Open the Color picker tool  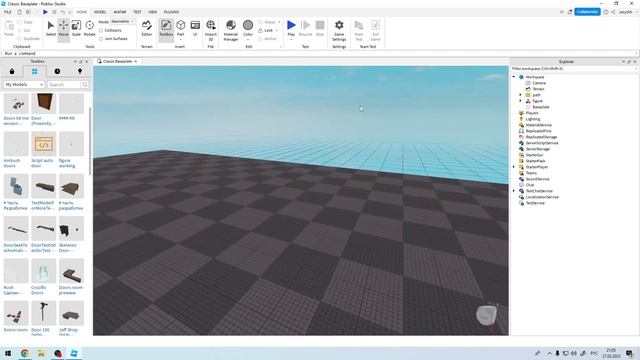pos(248,28)
